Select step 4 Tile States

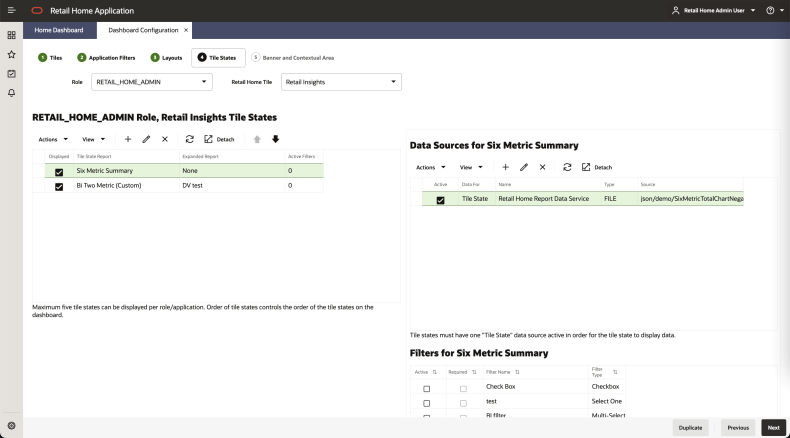pyautogui.click(x=218, y=57)
